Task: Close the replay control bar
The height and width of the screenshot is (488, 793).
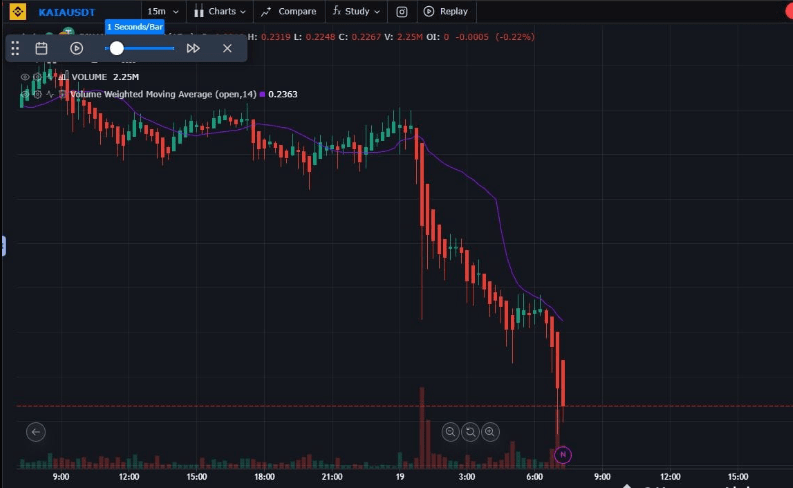Action: 227,48
